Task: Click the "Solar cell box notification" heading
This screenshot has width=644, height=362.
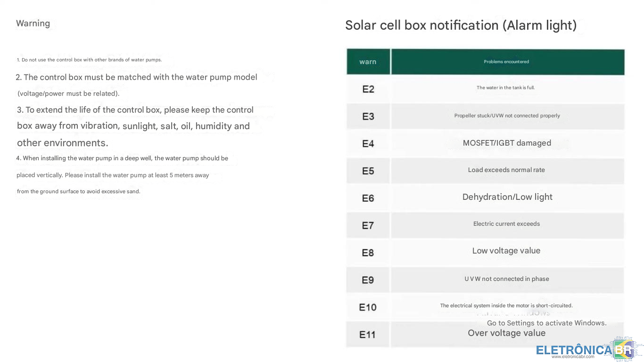Action: point(461,25)
